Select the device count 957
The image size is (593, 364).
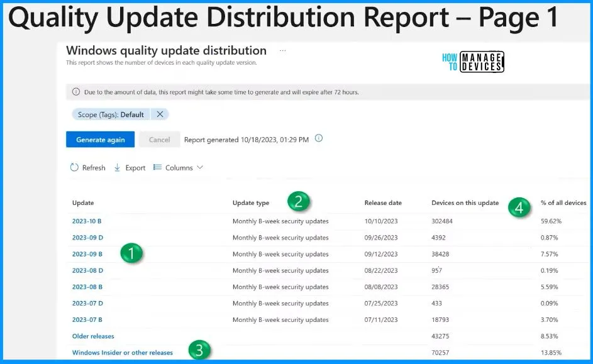tap(437, 270)
